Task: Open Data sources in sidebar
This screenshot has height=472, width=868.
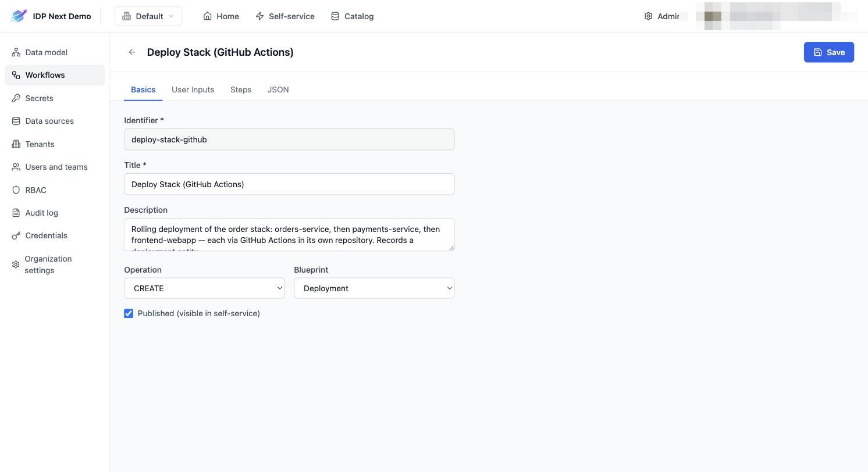Action: (x=55, y=121)
